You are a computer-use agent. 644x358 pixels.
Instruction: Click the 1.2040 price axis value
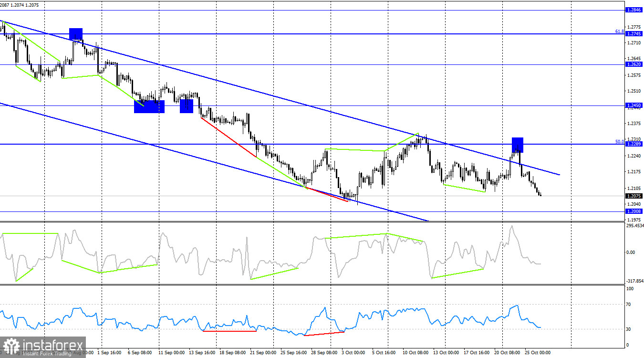click(x=634, y=204)
